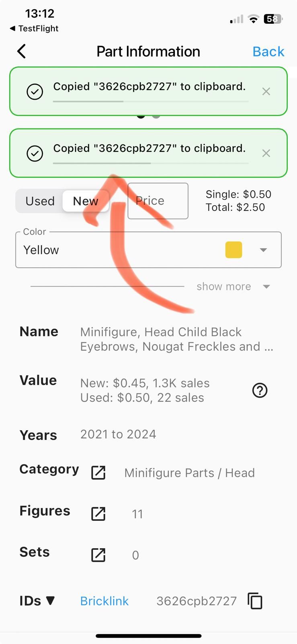Select the New condition option
297x644 pixels.
point(86,201)
